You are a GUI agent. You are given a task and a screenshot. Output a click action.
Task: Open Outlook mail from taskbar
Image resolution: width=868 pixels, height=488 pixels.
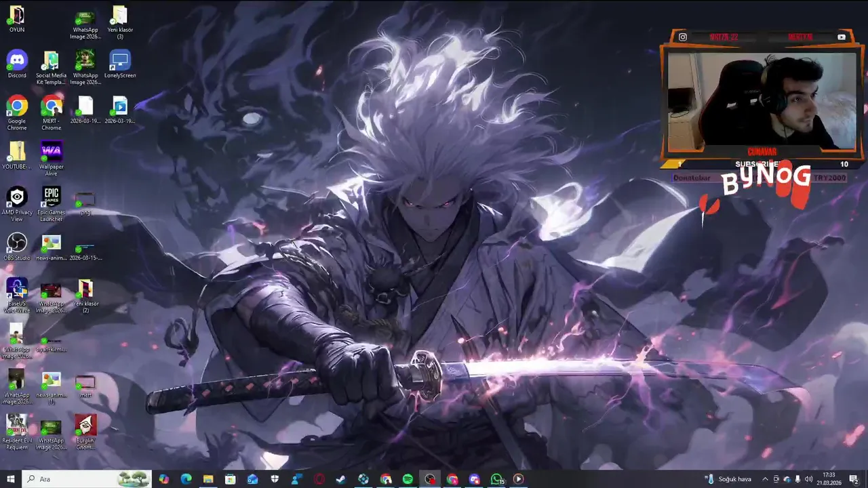(253, 479)
